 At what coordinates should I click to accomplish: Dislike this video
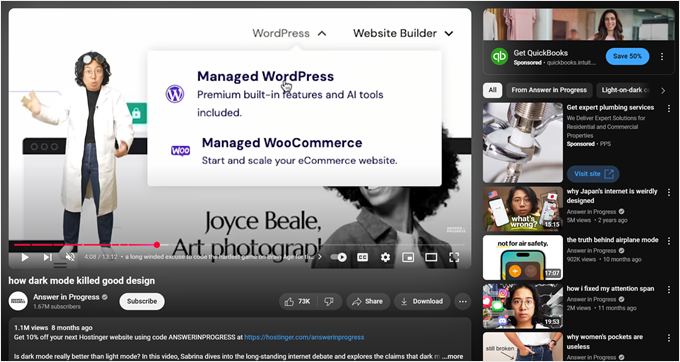(330, 301)
